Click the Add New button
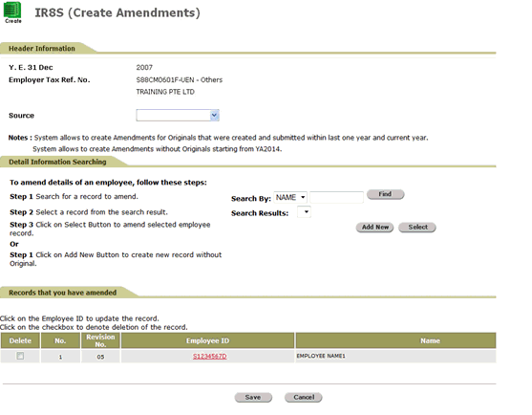Screen dimensions: 532x415 tap(374, 228)
